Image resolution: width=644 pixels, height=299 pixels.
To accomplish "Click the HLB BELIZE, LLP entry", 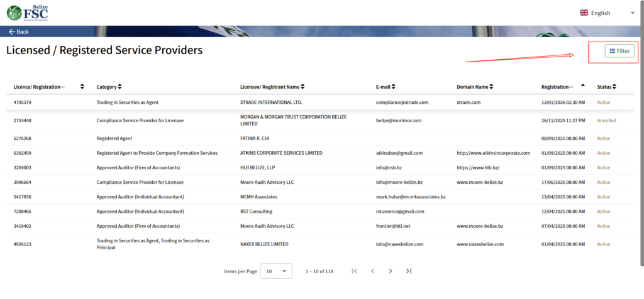I will (258, 167).
